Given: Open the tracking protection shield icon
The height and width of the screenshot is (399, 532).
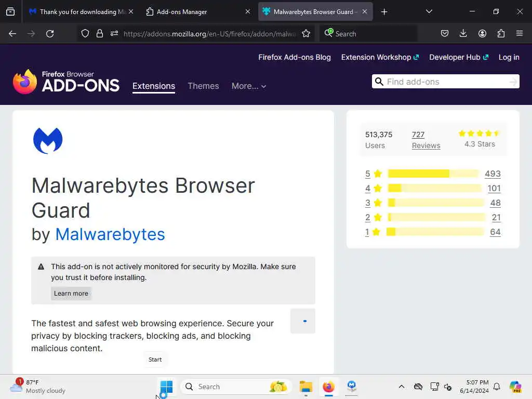Looking at the screenshot, I should [85, 33].
